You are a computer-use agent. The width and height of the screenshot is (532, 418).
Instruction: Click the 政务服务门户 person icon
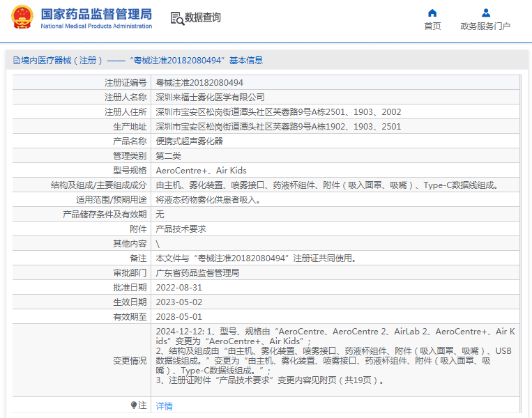(485, 13)
